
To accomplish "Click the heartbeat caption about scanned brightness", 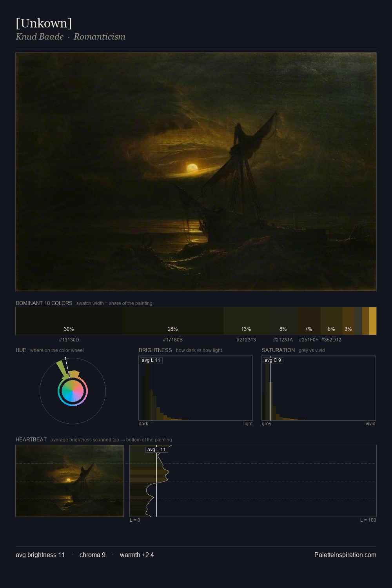I will pyautogui.click(x=111, y=440).
